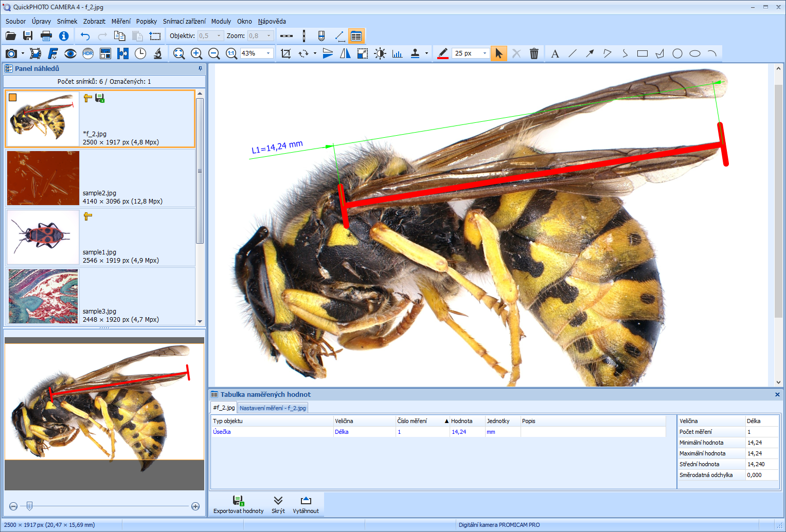Launch the HDR imaging module
This screenshot has height=532, width=786.
88,53
